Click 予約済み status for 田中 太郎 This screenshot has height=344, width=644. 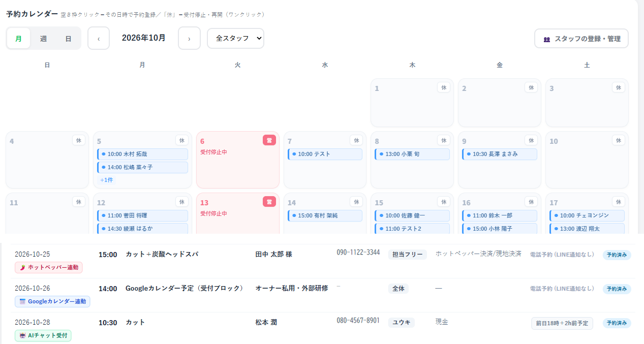coord(617,255)
